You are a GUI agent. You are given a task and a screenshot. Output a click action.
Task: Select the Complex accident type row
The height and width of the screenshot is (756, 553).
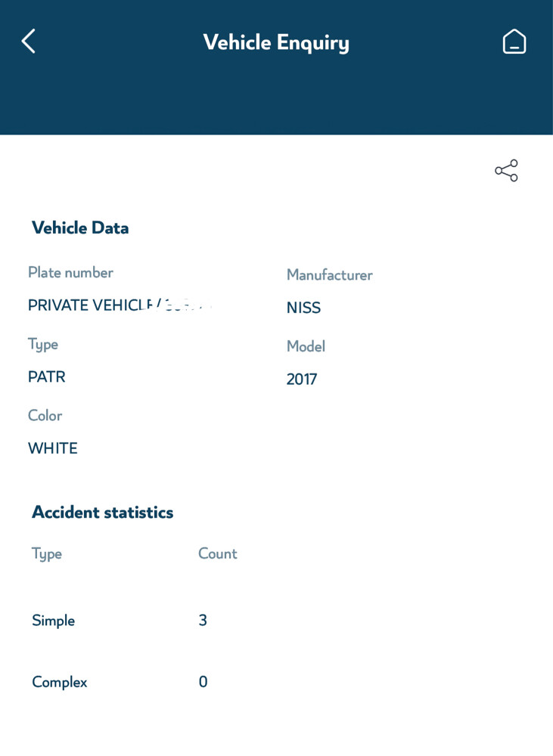tap(59, 682)
